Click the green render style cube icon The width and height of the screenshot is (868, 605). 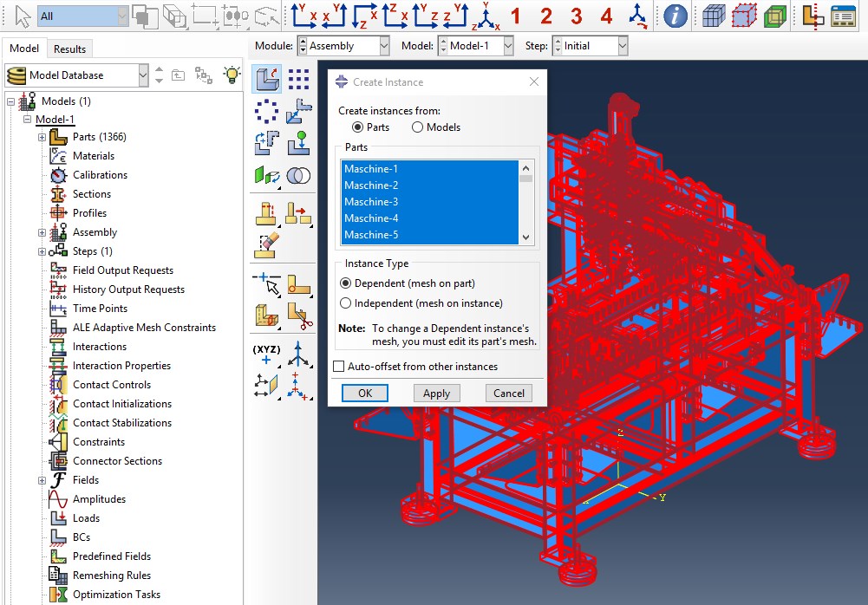click(x=774, y=16)
